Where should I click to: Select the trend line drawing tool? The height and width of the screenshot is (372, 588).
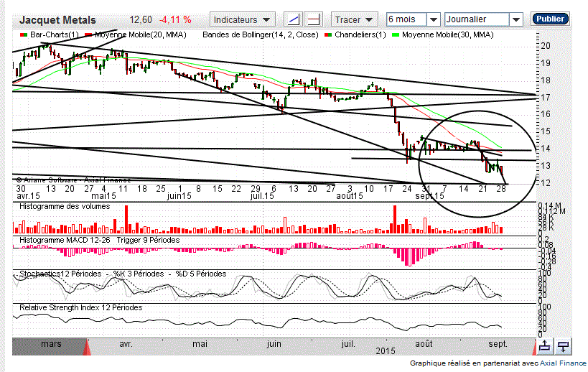click(x=293, y=19)
